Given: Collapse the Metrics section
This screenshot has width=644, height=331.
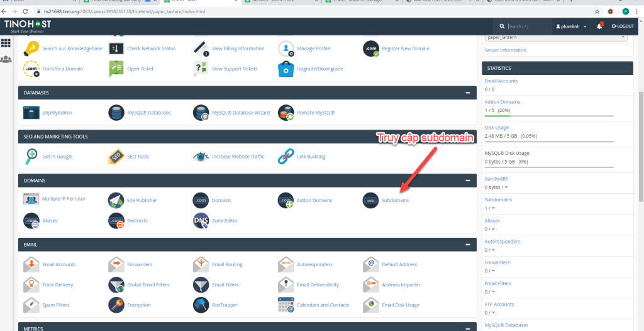Looking at the screenshot, I should (467, 329).
